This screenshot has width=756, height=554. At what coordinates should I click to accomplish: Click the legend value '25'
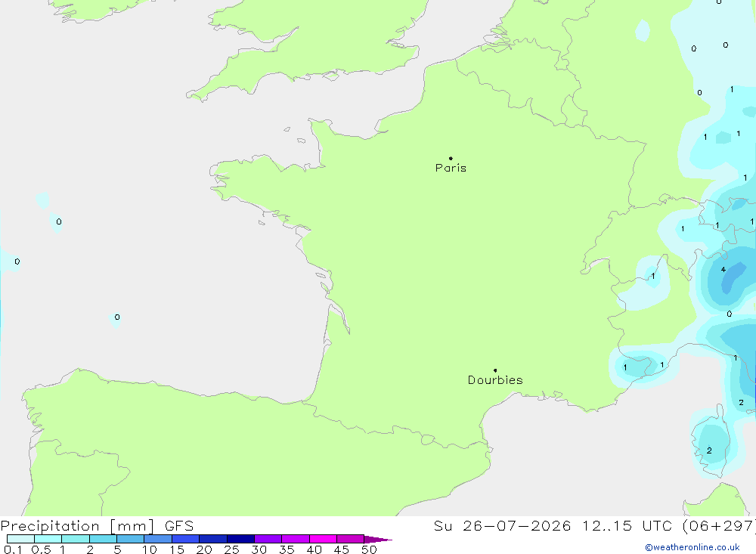(x=232, y=549)
